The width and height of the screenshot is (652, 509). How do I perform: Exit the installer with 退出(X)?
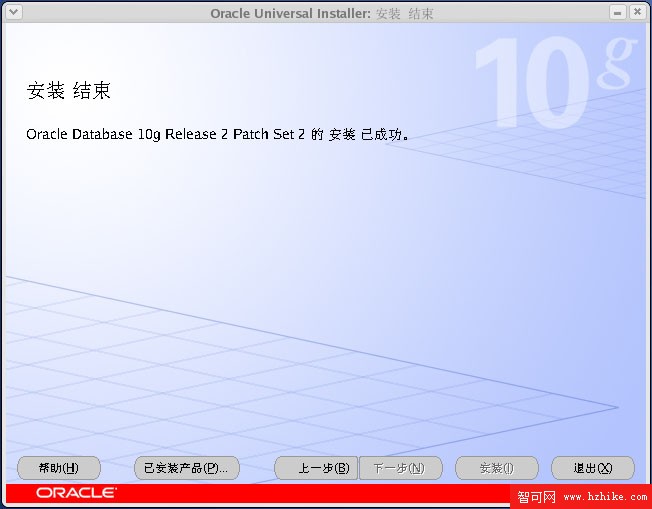[x=593, y=468]
